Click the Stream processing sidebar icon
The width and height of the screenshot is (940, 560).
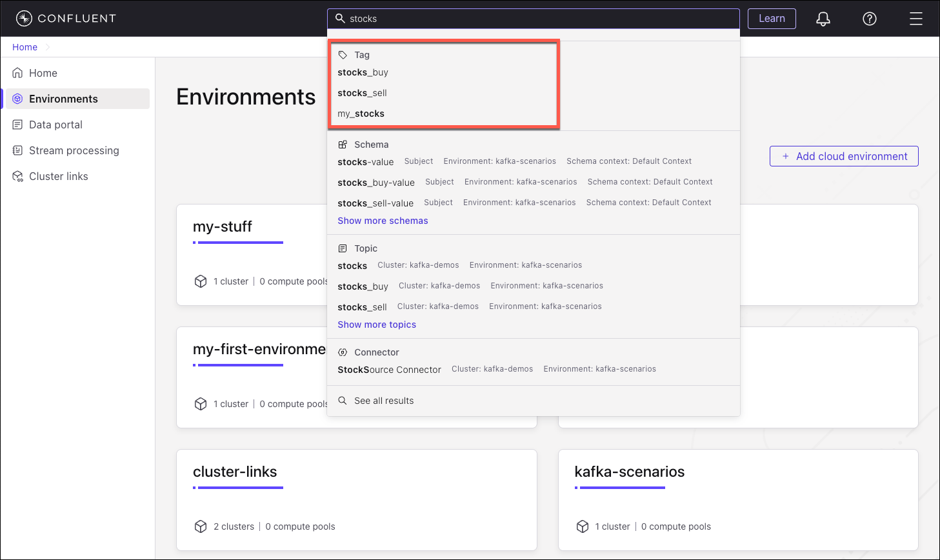(x=18, y=150)
